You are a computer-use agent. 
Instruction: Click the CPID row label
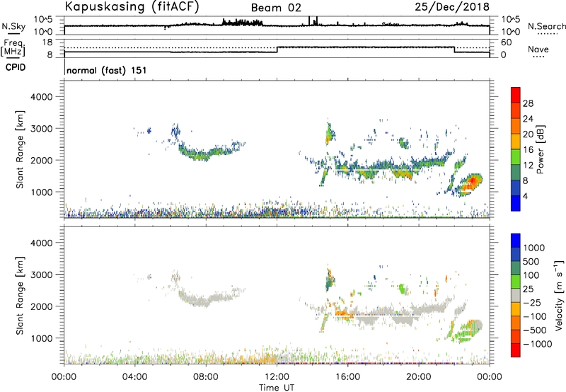point(16,67)
